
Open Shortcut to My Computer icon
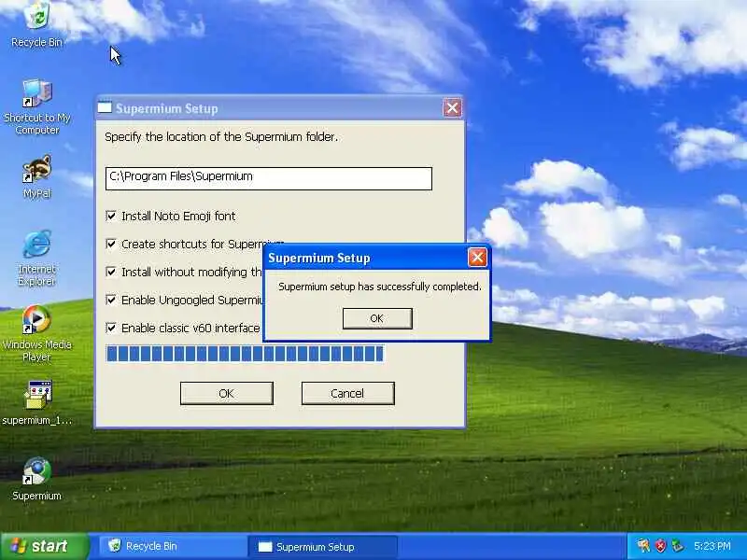pyautogui.click(x=36, y=106)
